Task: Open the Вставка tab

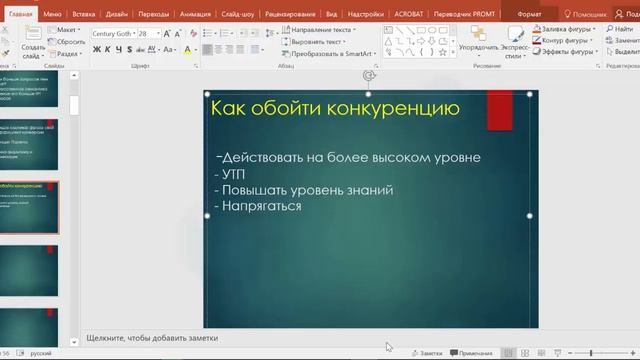Action: [83, 14]
